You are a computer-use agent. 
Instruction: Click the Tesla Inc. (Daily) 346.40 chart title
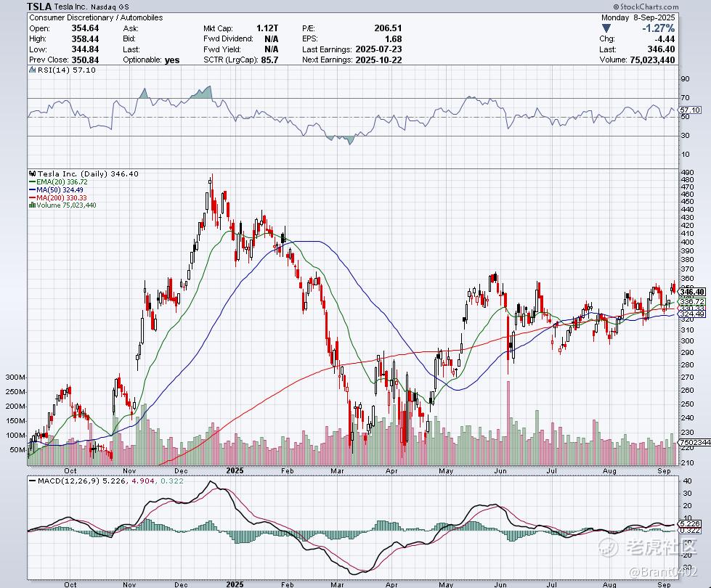tap(88, 173)
